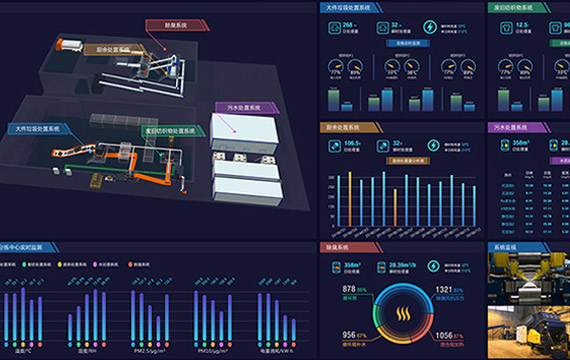Click the recycle icon beside the 268 value
This screenshot has width=570, height=360.
coord(334,28)
